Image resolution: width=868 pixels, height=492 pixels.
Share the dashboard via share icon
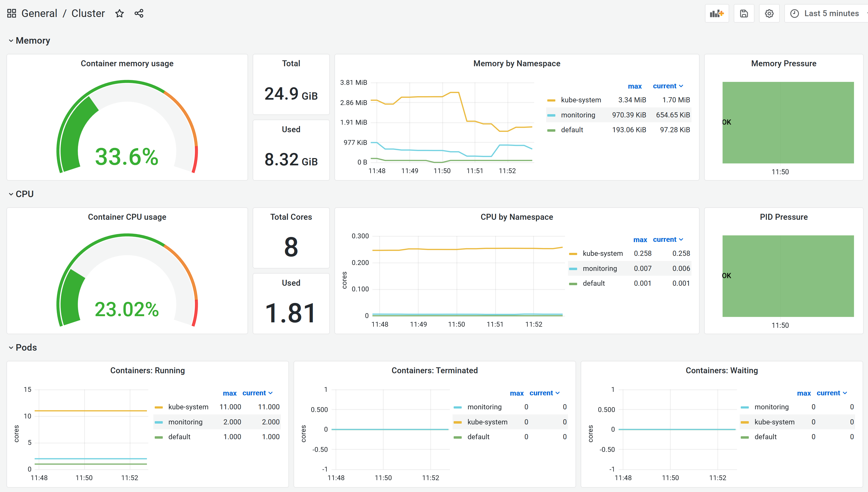point(139,13)
